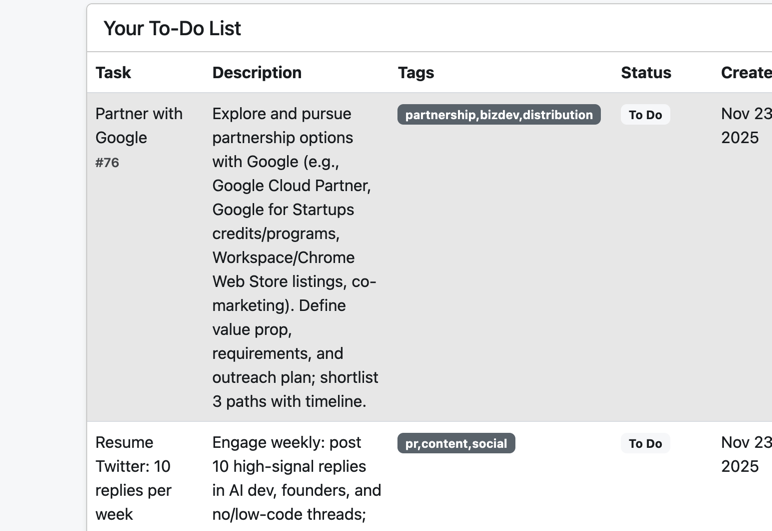This screenshot has width=772, height=531.
Task: Toggle To Do status for Partner with Google
Action: tap(645, 115)
